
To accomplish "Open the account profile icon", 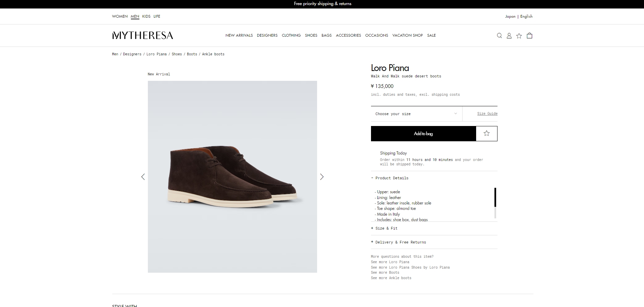I will coord(509,36).
